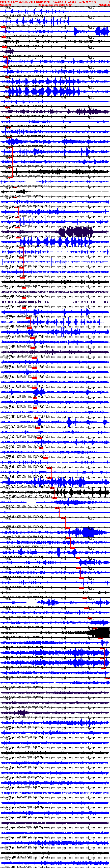Click the event ID 60907911 in header

[6, 2]
